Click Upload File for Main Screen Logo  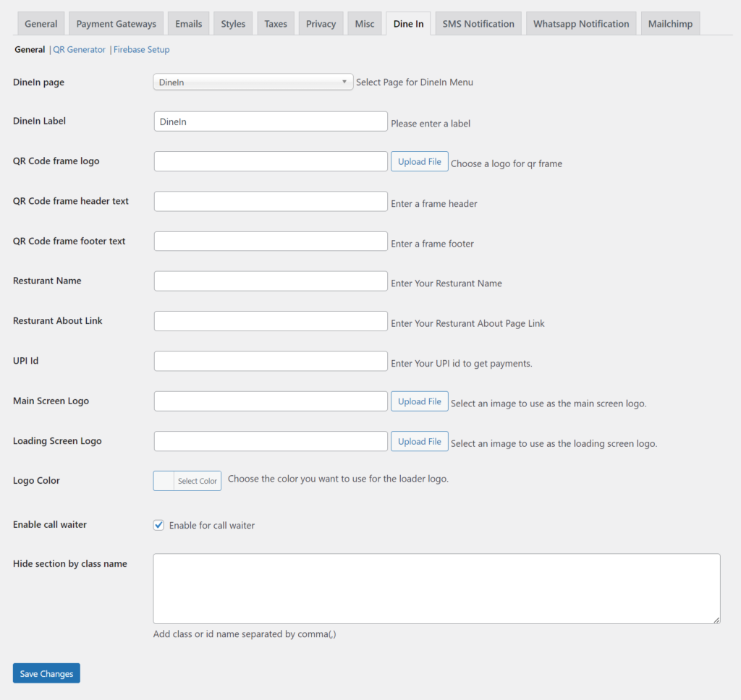(x=419, y=401)
